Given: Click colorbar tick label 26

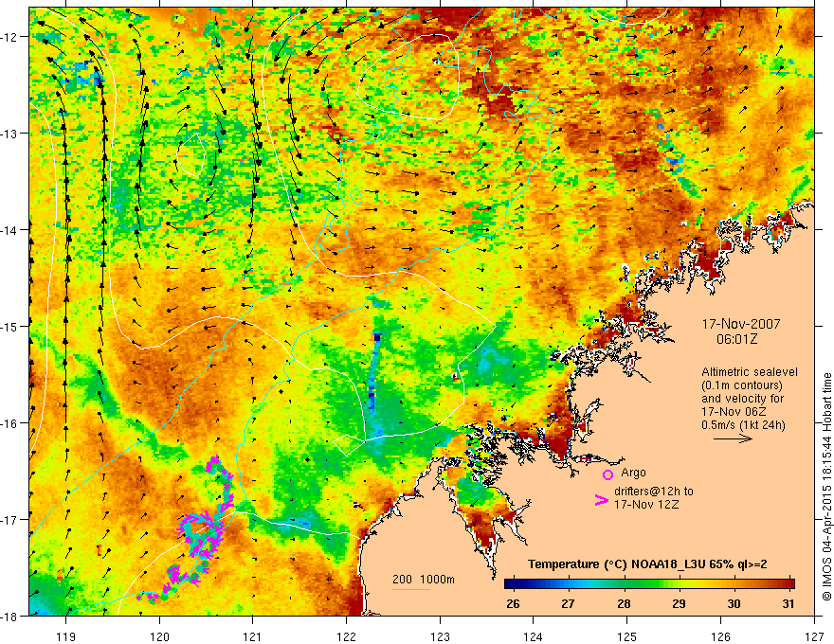Looking at the screenshot, I should point(513,603).
